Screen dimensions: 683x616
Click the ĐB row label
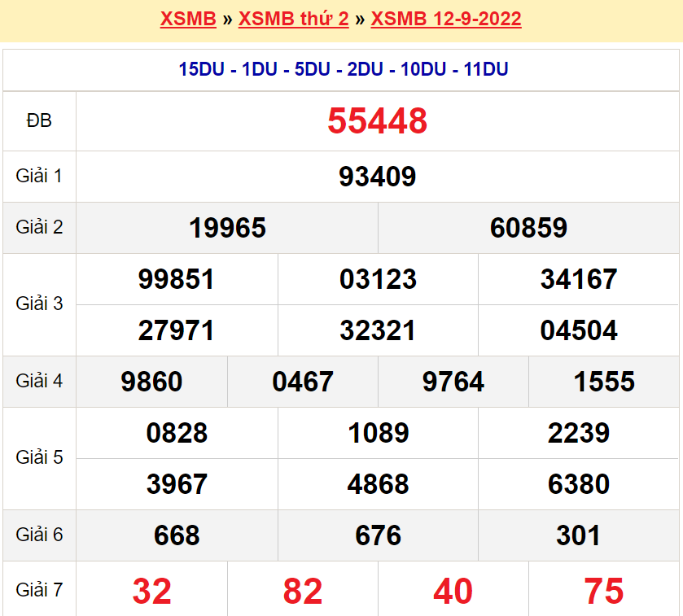tap(38, 120)
